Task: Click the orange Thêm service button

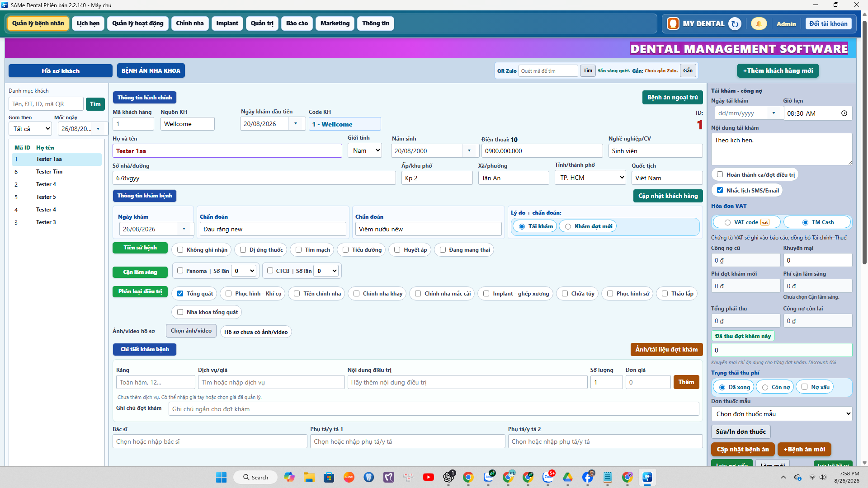Action: [686, 382]
